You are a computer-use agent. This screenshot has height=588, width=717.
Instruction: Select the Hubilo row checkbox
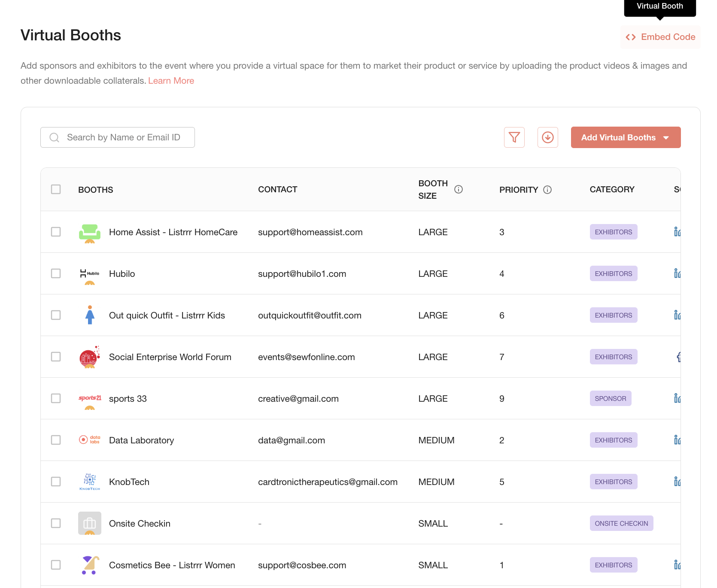click(x=56, y=273)
